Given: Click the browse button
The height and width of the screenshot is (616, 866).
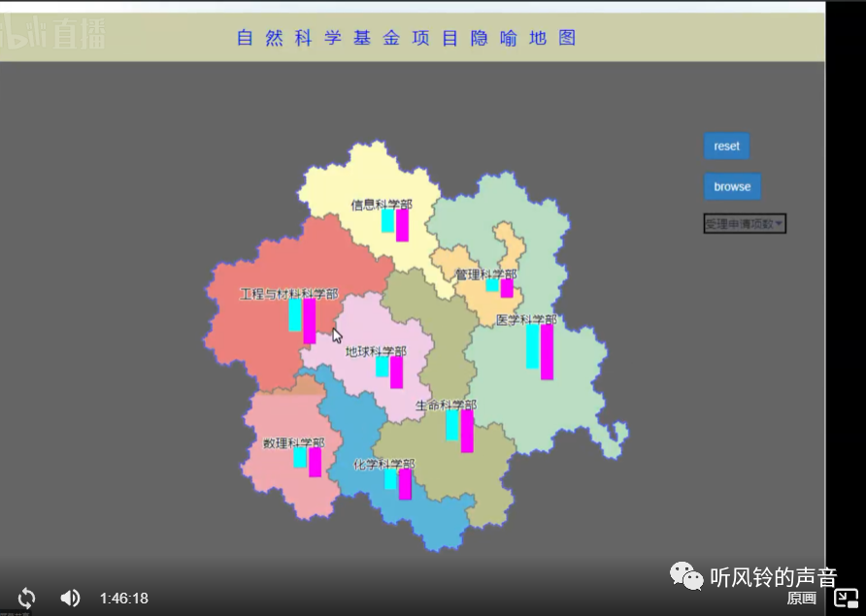Looking at the screenshot, I should click(x=731, y=186).
